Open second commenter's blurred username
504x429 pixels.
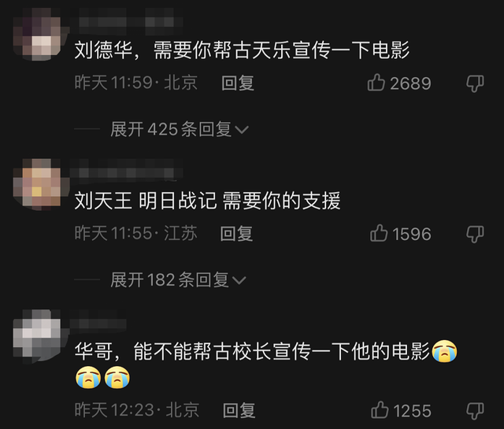tap(126, 172)
